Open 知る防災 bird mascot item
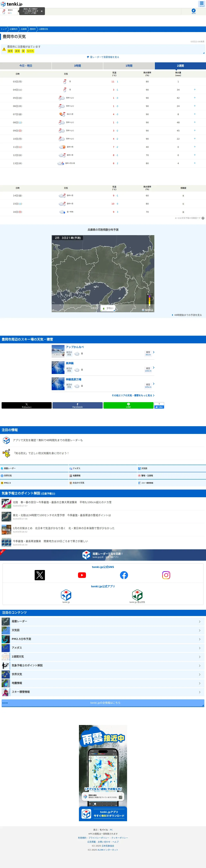The width and height of the screenshot is (206, 868). 103,453
